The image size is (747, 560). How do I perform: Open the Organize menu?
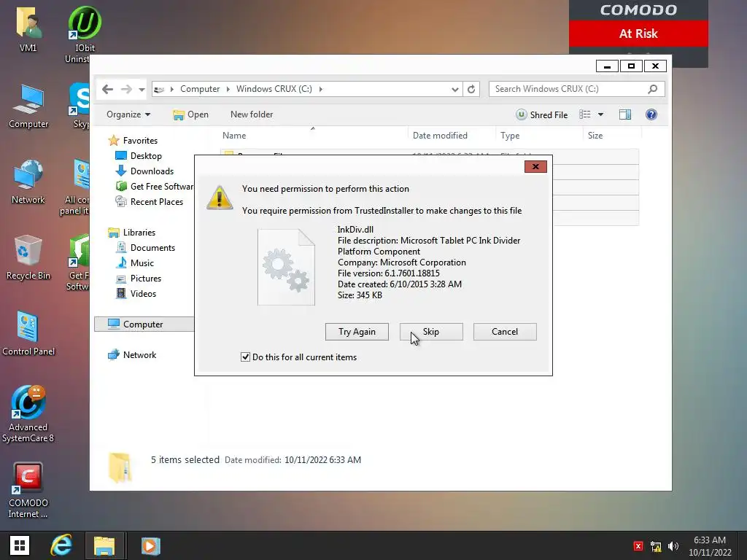pos(128,114)
